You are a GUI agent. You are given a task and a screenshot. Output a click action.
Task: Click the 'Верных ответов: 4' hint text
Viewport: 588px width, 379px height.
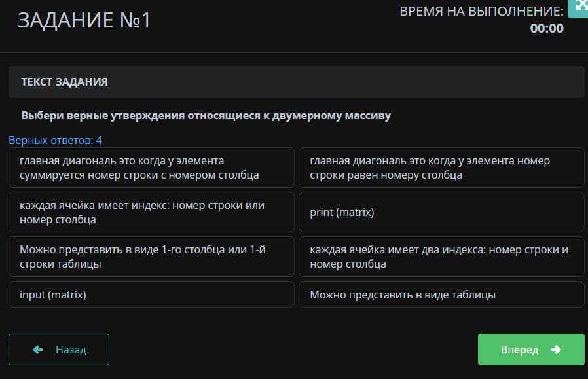(x=55, y=140)
